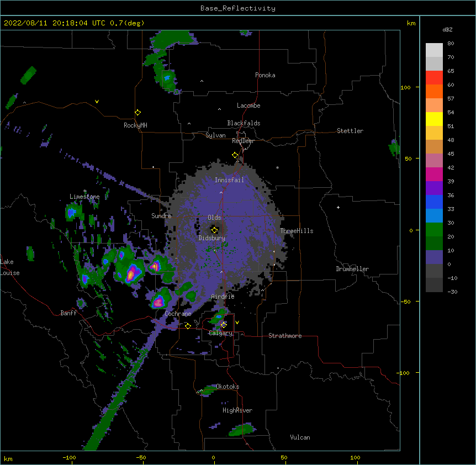Click the 65 dBZ red legend swatch

pos(434,78)
